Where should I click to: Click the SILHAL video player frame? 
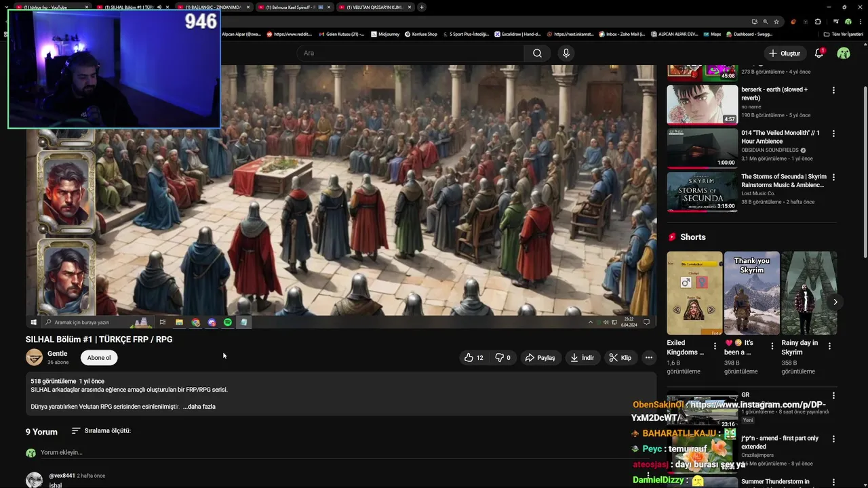point(341,197)
